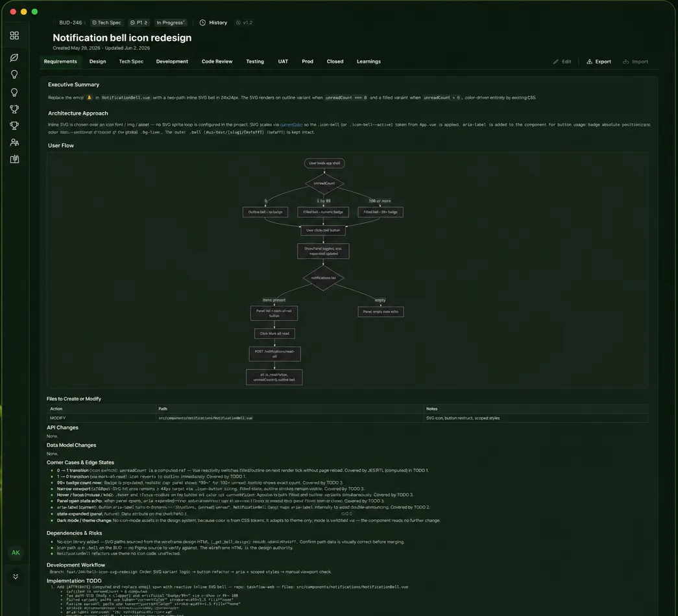The height and width of the screenshot is (616, 678).
Task: Open the dashboard grid icon in sidebar
Action: click(14, 36)
